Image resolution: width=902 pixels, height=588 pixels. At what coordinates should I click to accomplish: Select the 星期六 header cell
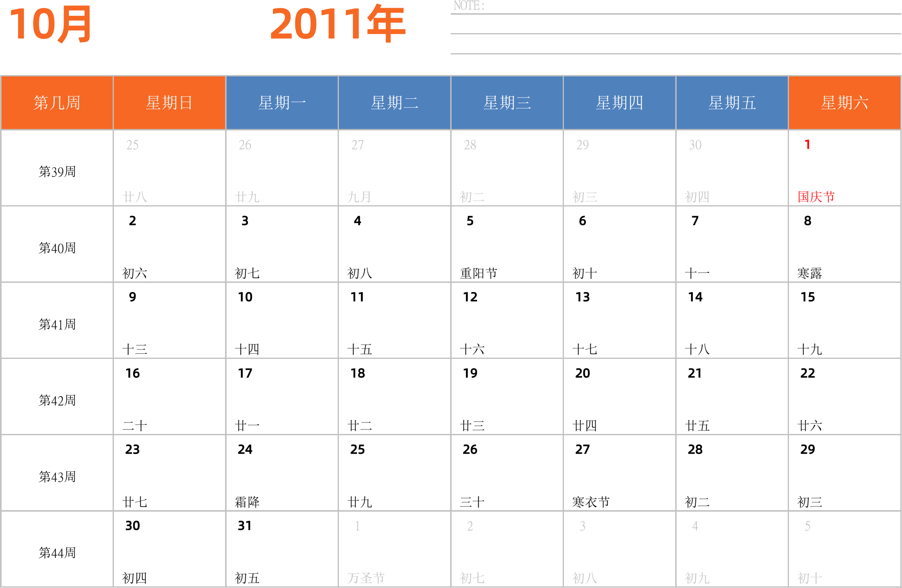[844, 103]
